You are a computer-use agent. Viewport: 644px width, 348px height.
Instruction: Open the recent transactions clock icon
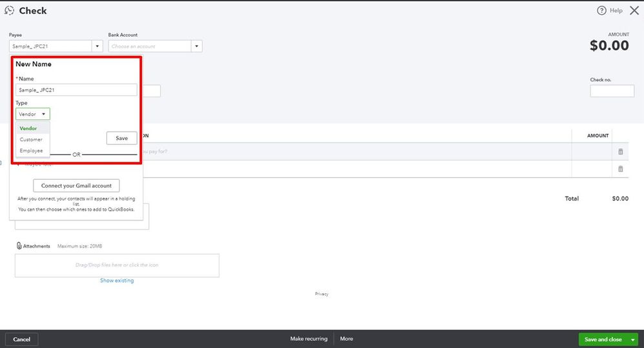tap(9, 11)
